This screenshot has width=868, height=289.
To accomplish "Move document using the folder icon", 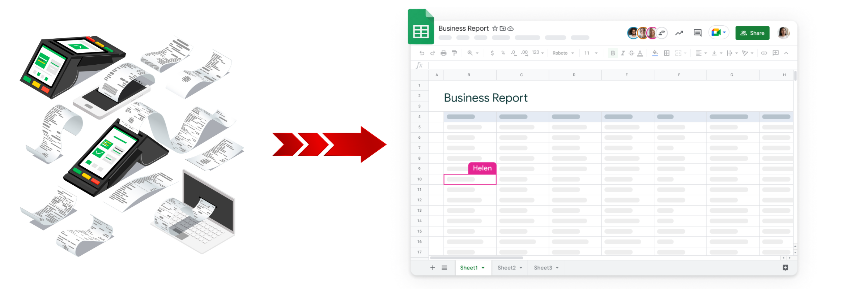I will 503,28.
